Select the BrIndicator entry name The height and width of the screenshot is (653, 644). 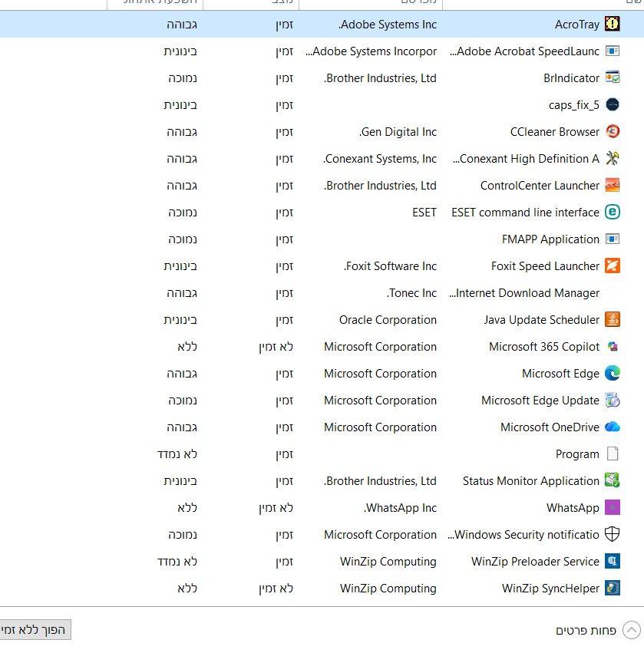(x=571, y=78)
